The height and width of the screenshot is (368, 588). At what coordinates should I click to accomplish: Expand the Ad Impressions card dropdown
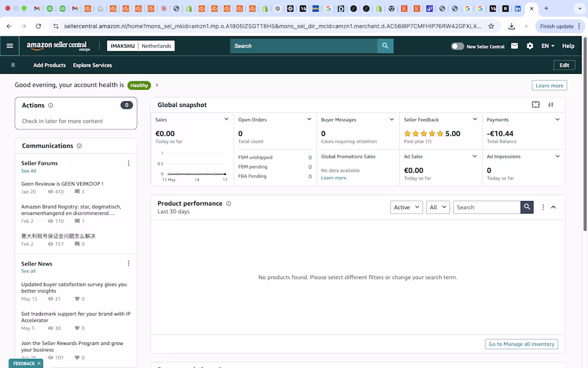pos(558,156)
